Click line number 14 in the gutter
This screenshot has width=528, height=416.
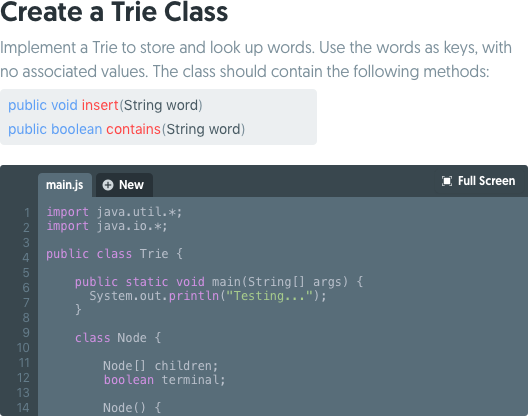(23, 408)
